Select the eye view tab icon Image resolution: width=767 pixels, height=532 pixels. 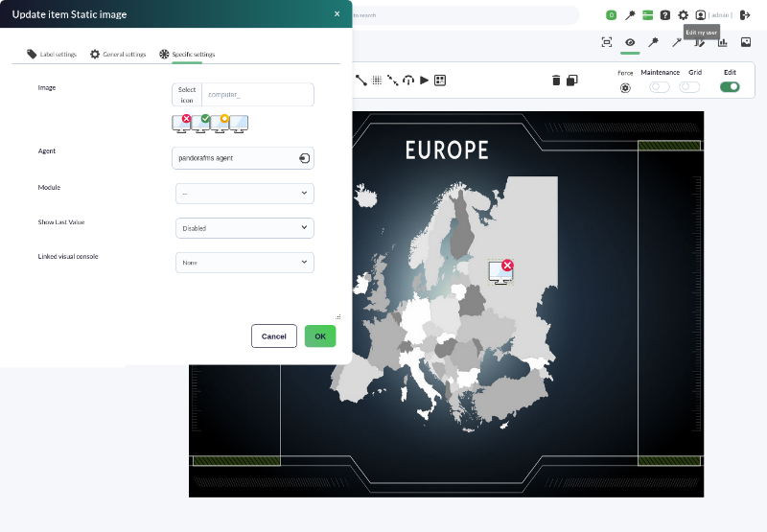click(x=630, y=42)
